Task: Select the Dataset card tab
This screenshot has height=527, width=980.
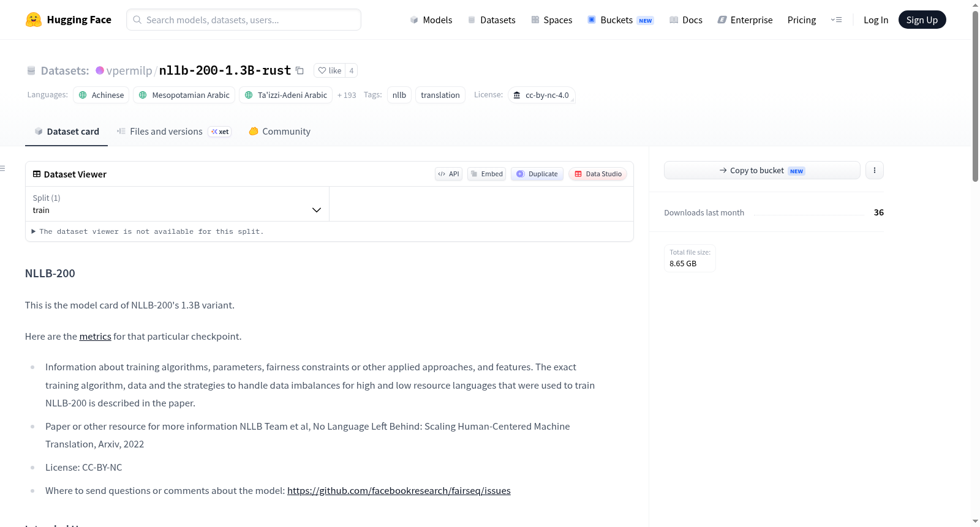Action: 66,131
